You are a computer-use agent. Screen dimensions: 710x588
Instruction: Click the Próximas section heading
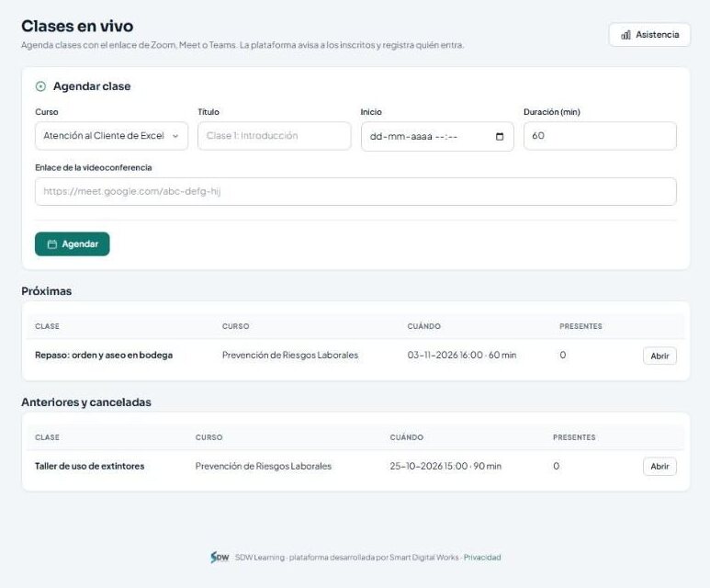click(x=47, y=291)
